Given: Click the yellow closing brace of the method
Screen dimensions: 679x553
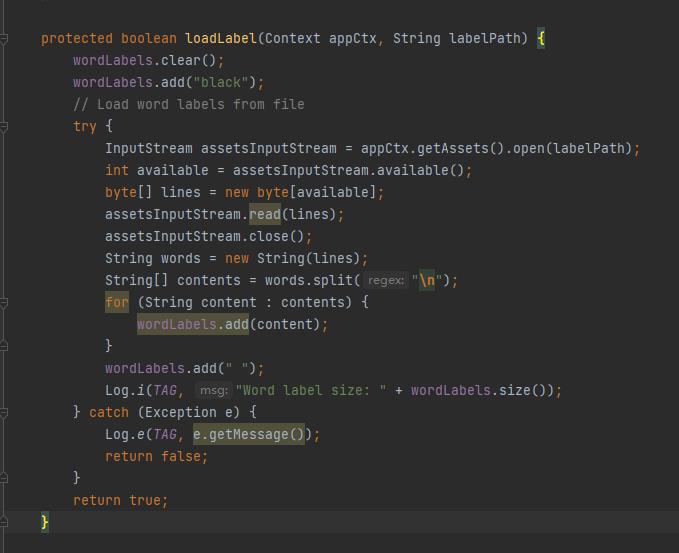Looking at the screenshot, I should (x=45, y=522).
